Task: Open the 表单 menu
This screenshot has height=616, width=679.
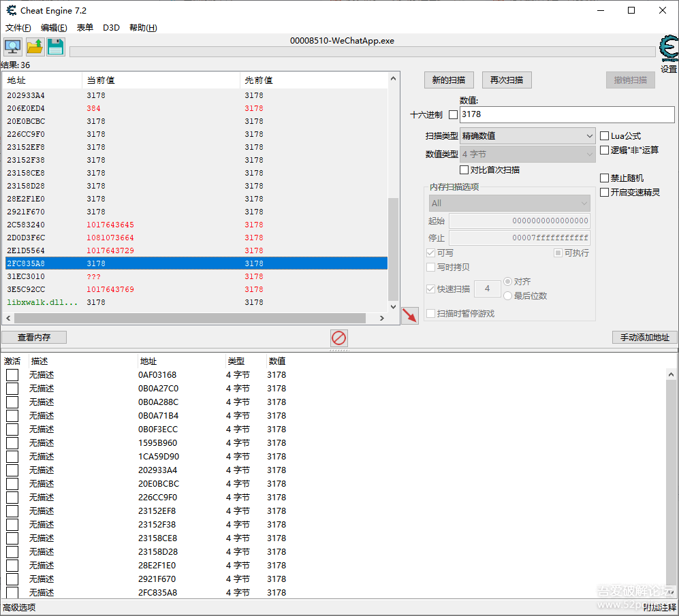Action: click(x=85, y=28)
